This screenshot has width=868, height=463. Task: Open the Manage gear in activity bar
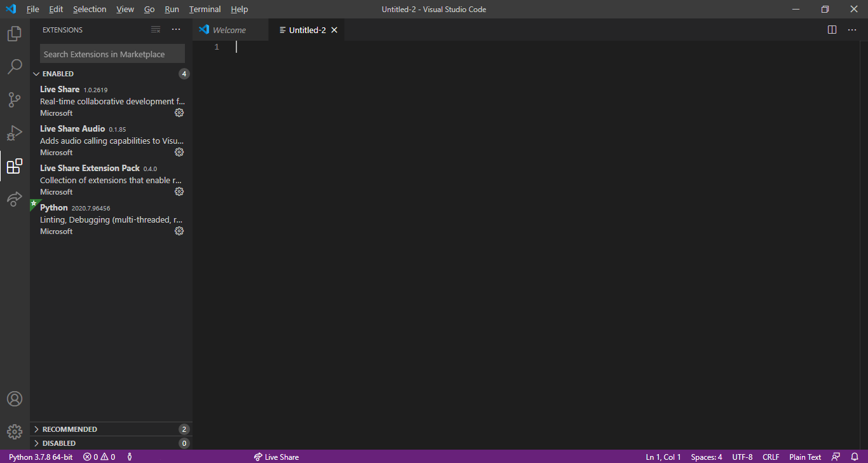[15, 432]
